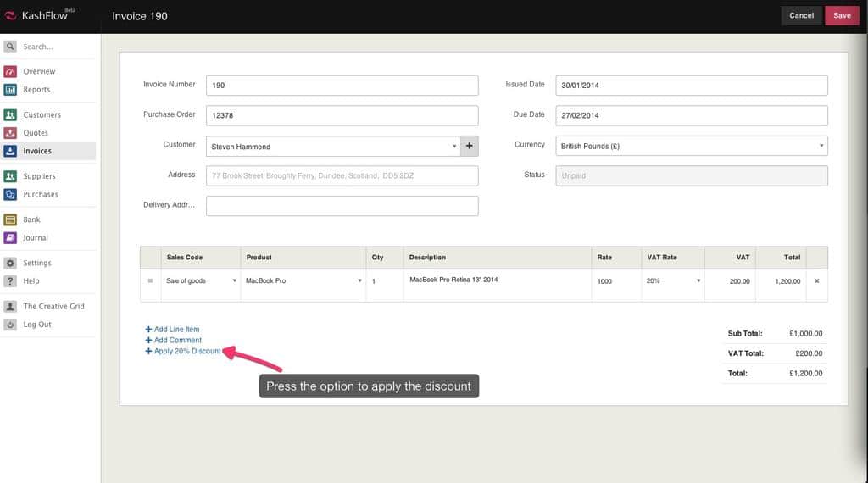Viewport: 868px width, 483px height.
Task: Remove the MacBook Pro line item
Action: 816,281
